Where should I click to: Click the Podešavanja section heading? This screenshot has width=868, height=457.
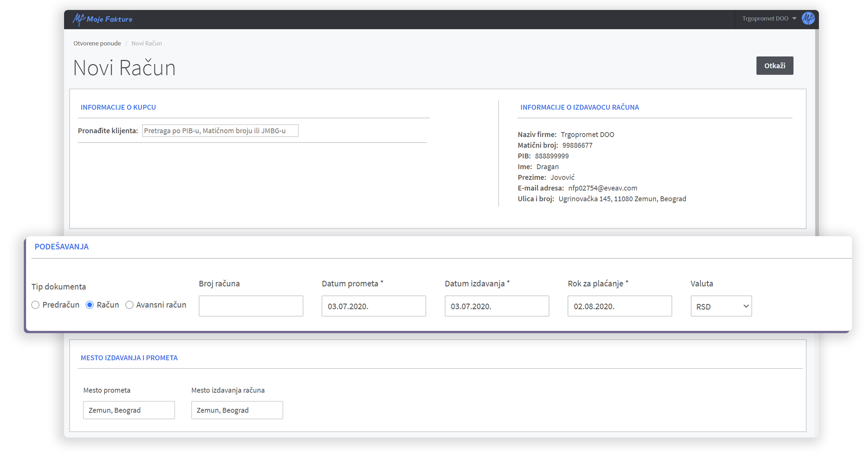tap(62, 247)
